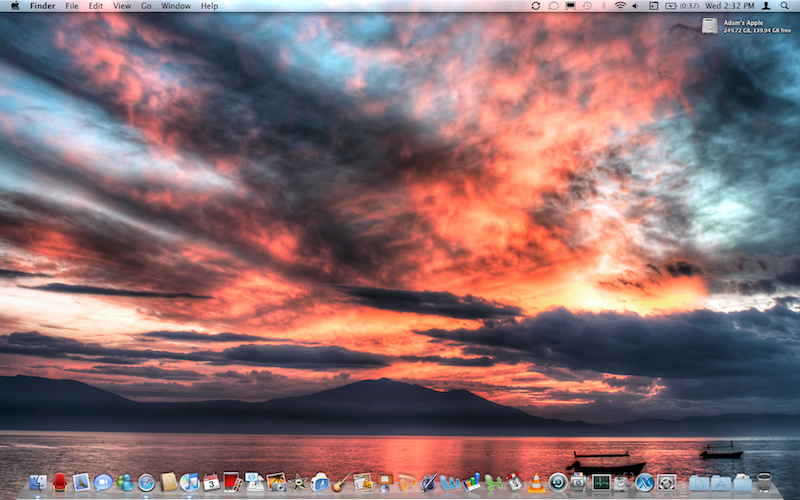Launch Pages from the Dock
The width and height of the screenshot is (800, 500).
pyautogui.click(x=363, y=482)
